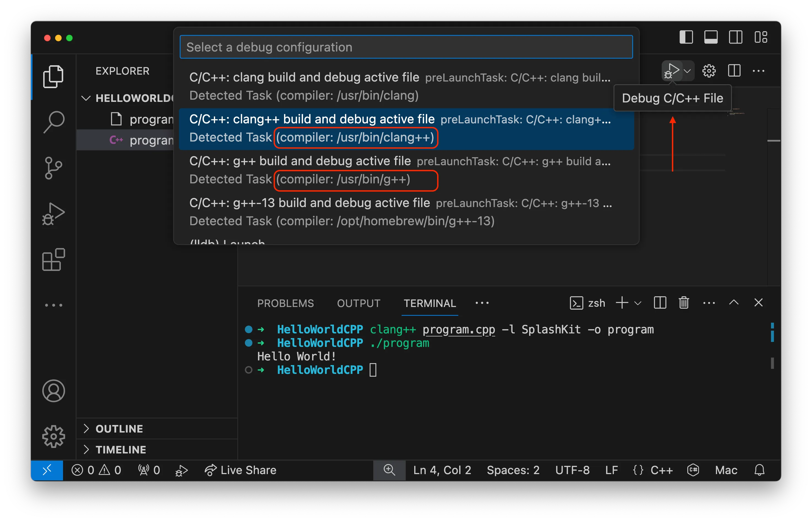Toggle the secondary side bar layout icon
Screen dimensions: 812x522
[x=735, y=37]
